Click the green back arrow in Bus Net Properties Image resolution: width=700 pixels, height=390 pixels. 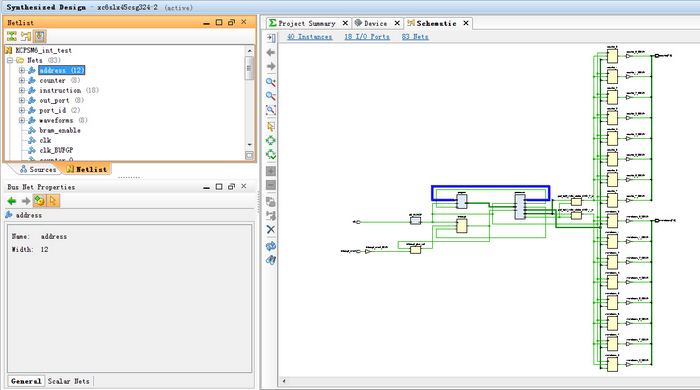12,201
